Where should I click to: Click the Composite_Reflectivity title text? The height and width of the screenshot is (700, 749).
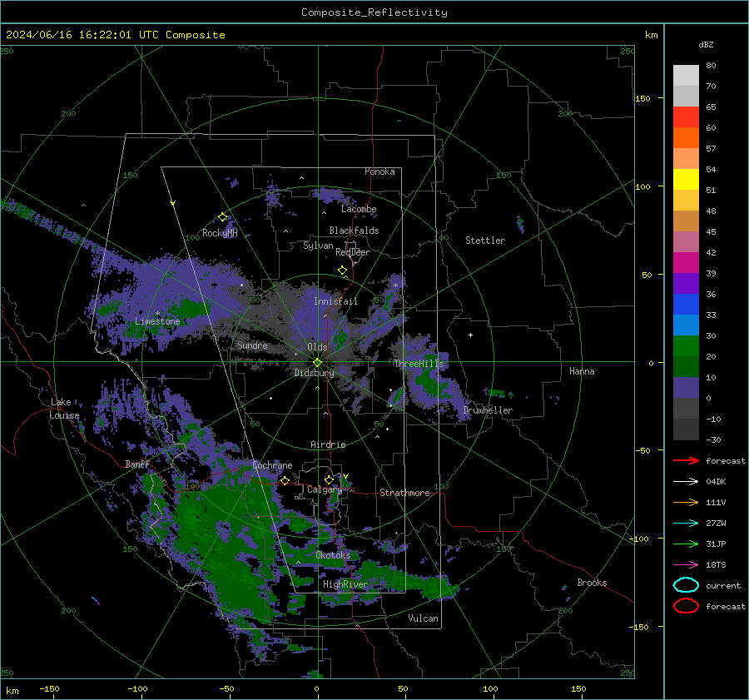click(x=374, y=12)
